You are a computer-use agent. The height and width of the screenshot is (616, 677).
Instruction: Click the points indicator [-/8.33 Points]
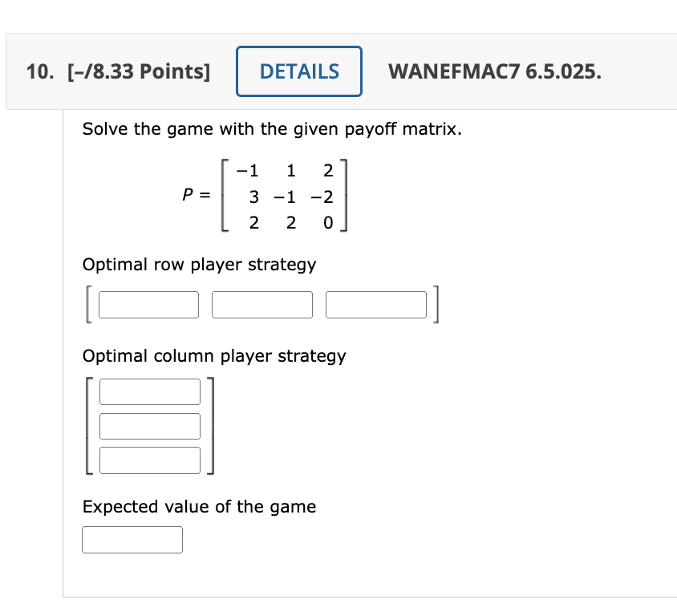coord(137,71)
